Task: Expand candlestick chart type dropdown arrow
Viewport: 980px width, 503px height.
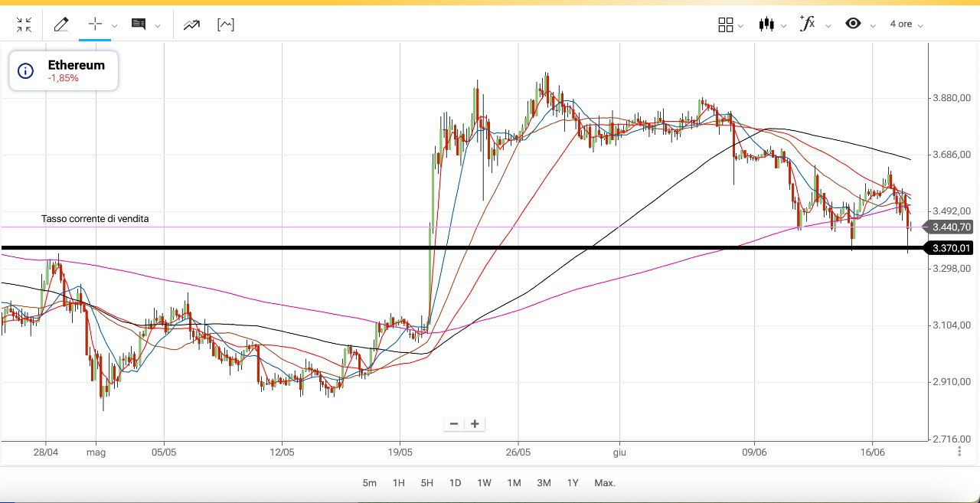Action: (x=784, y=26)
